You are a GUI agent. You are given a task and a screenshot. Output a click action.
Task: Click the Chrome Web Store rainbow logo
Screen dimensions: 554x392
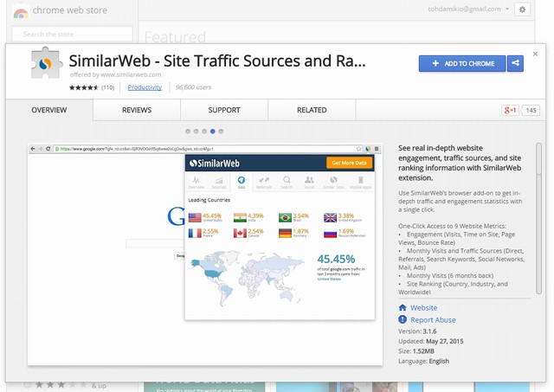(21, 12)
